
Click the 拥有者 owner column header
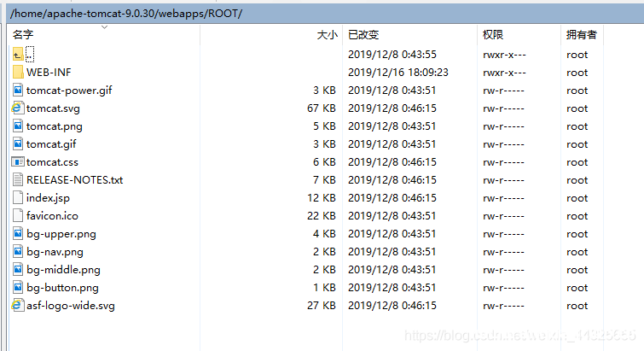581,35
